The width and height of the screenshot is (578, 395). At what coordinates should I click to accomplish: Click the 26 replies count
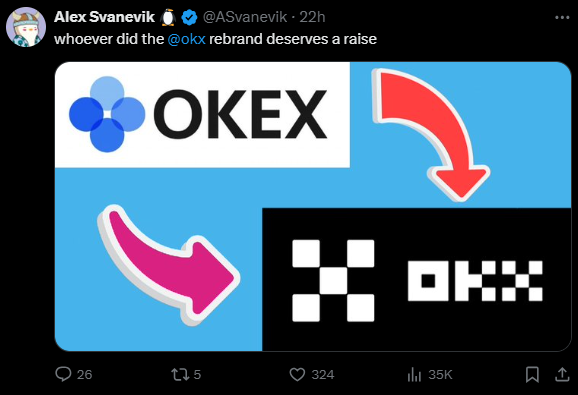pos(84,375)
